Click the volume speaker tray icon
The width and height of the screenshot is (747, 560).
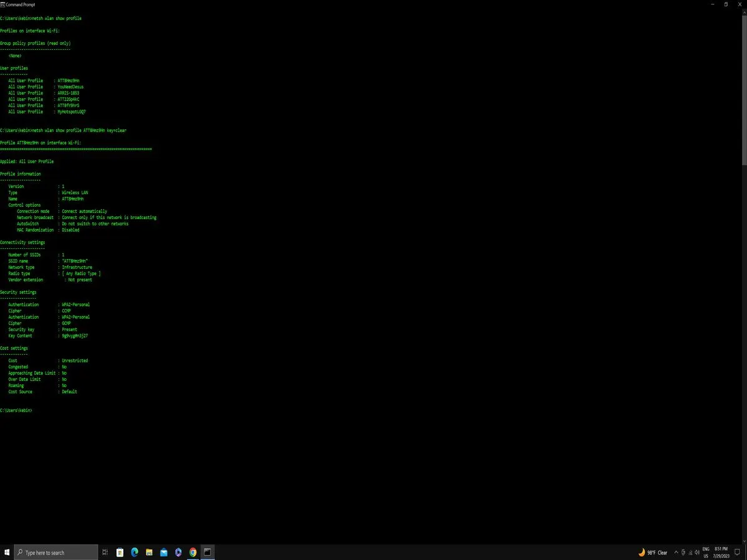(x=697, y=553)
